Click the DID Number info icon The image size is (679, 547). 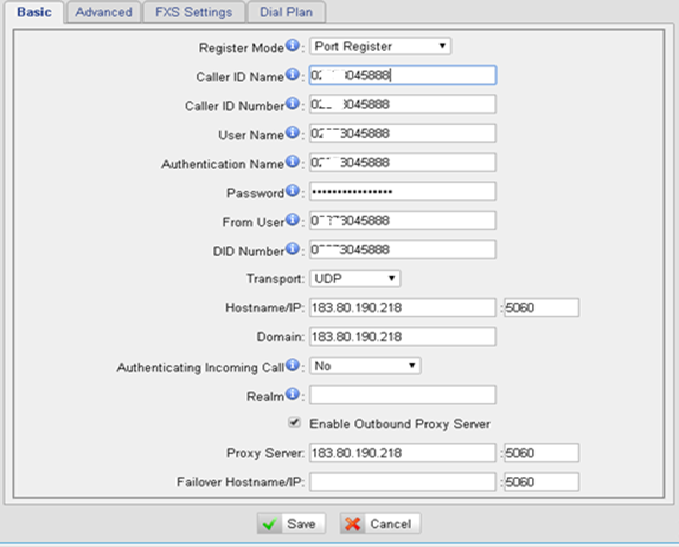pyautogui.click(x=293, y=249)
